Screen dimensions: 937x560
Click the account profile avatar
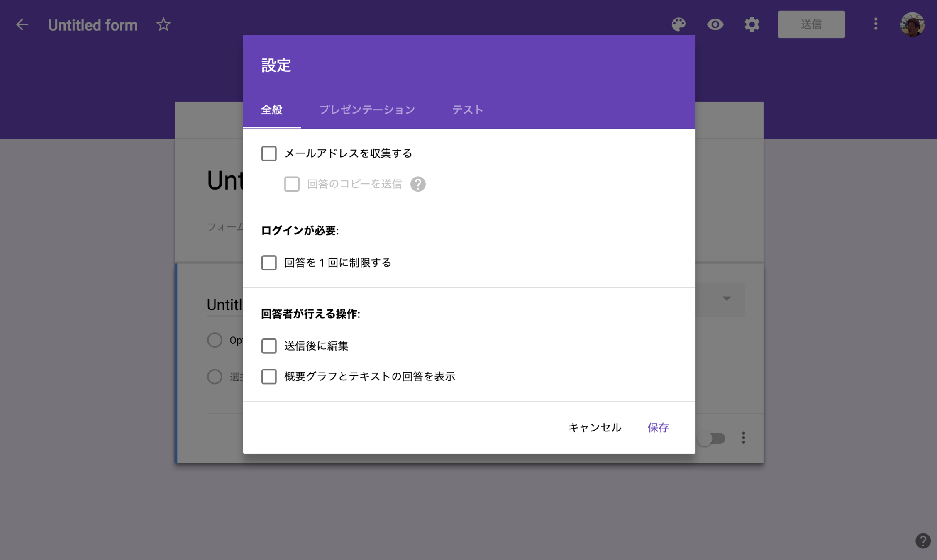point(912,24)
